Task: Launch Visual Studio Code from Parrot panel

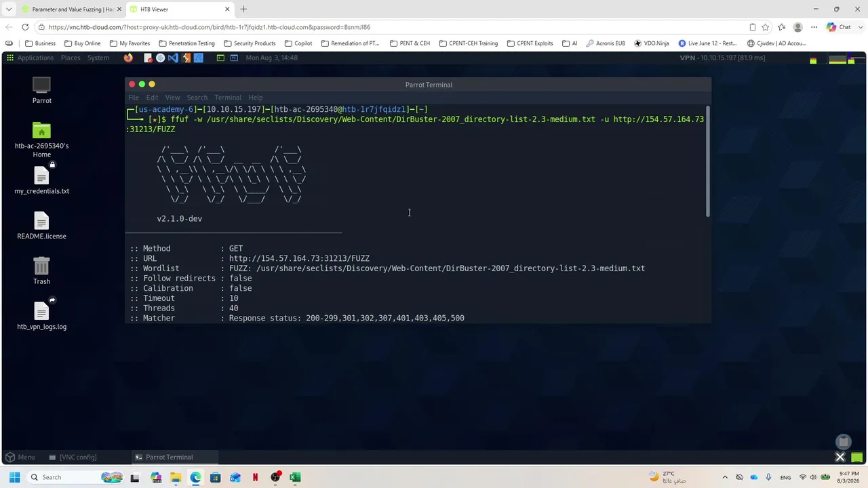Action: pos(173,58)
